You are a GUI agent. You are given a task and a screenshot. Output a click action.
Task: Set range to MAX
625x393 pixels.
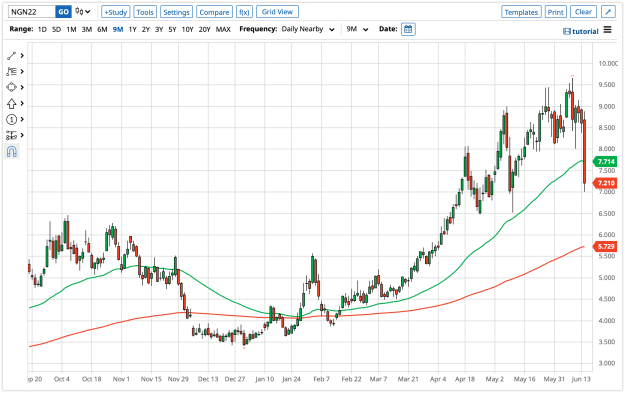click(x=223, y=29)
